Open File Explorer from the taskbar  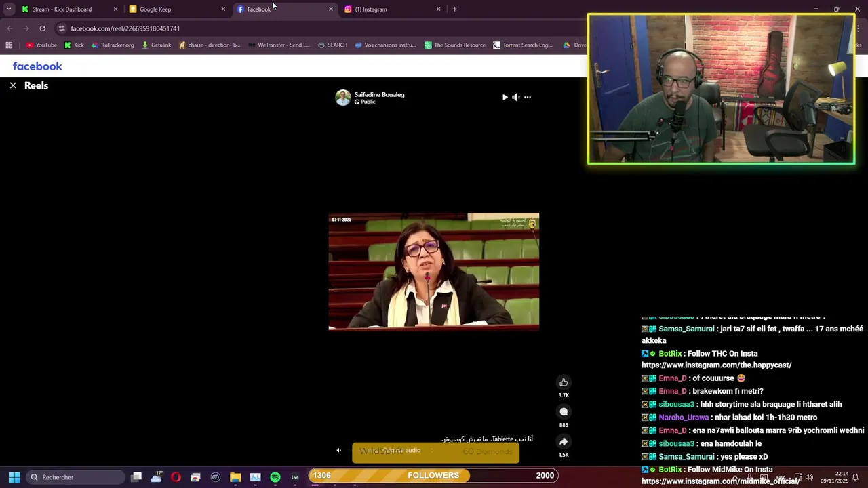pyautogui.click(x=235, y=477)
